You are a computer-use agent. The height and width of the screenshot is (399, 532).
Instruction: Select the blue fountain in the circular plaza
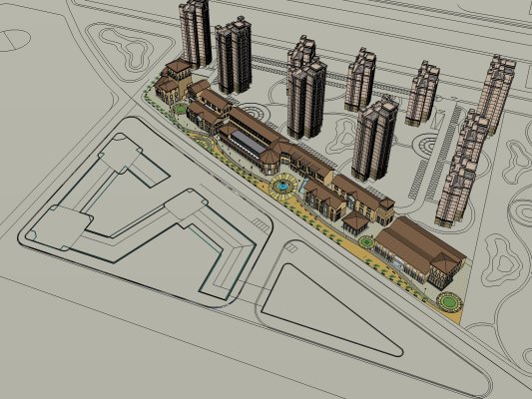pos(281,186)
